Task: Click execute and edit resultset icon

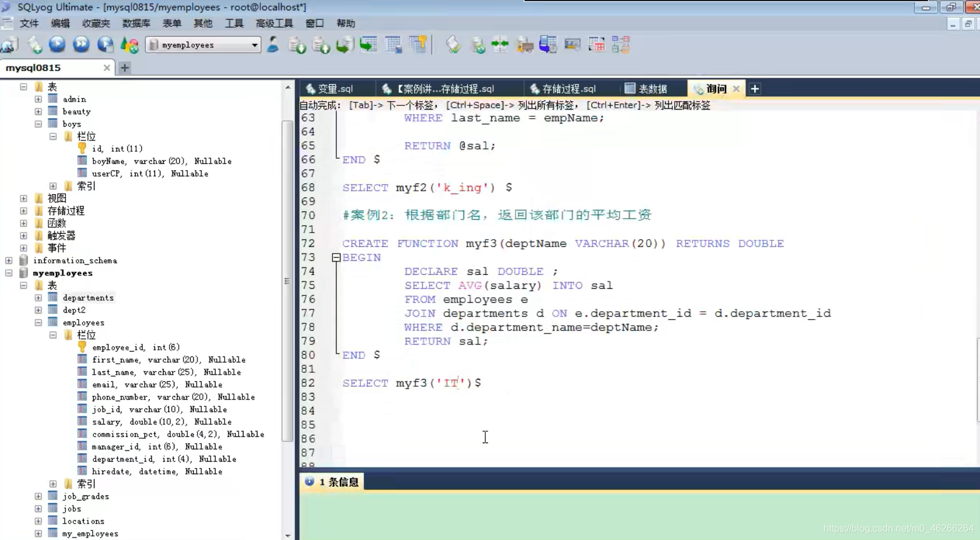Action: click(105, 45)
